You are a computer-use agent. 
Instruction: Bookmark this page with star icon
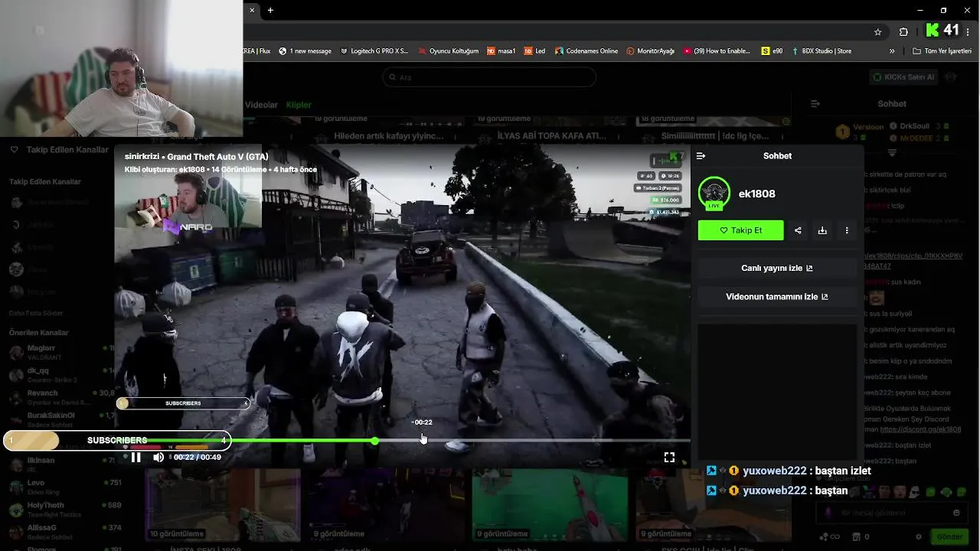tap(878, 31)
